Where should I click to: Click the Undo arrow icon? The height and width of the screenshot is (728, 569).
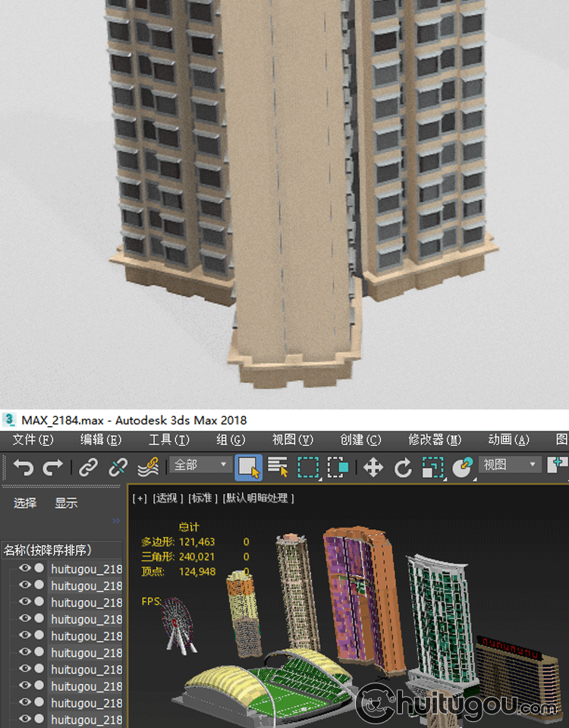(x=24, y=467)
